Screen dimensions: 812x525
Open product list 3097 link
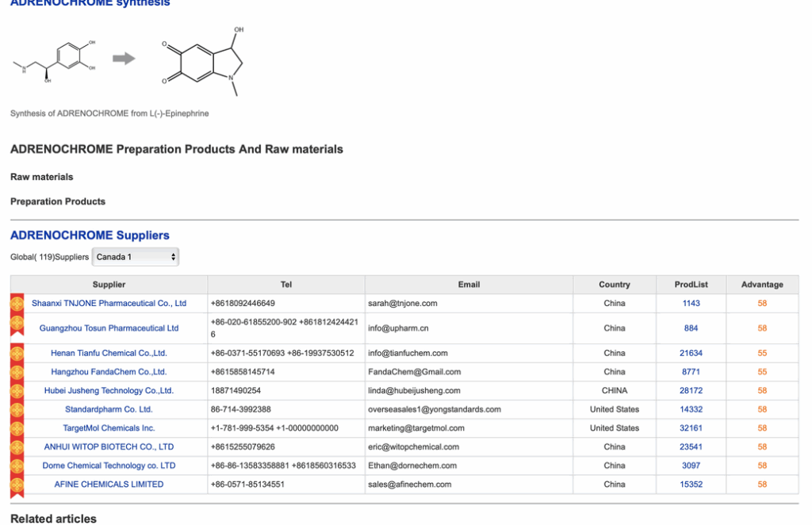coord(691,466)
